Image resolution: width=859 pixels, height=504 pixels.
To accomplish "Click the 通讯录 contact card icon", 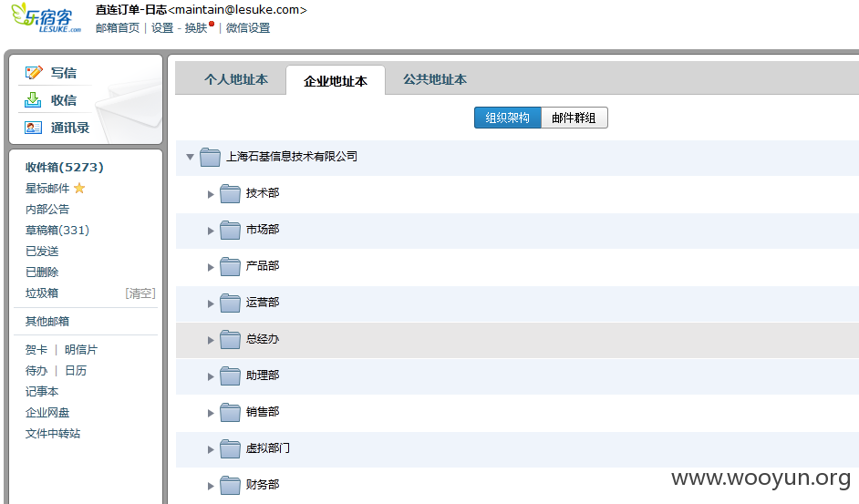I will click(x=33, y=128).
